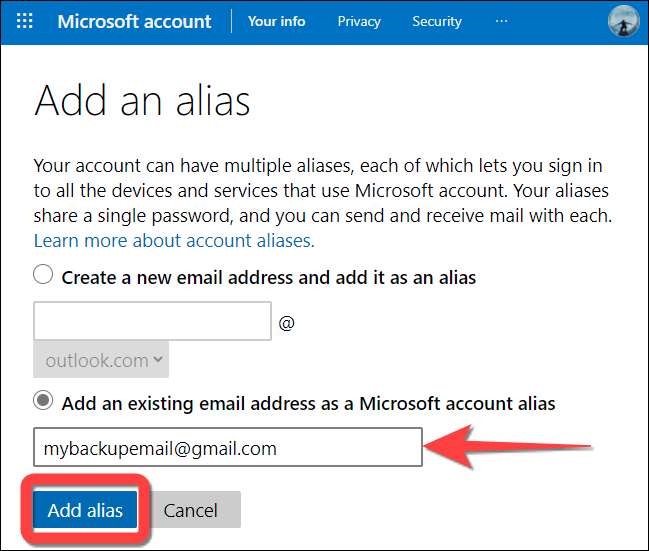This screenshot has width=649, height=551.
Task: Click the Add an existing email address label text
Action: 308,403
